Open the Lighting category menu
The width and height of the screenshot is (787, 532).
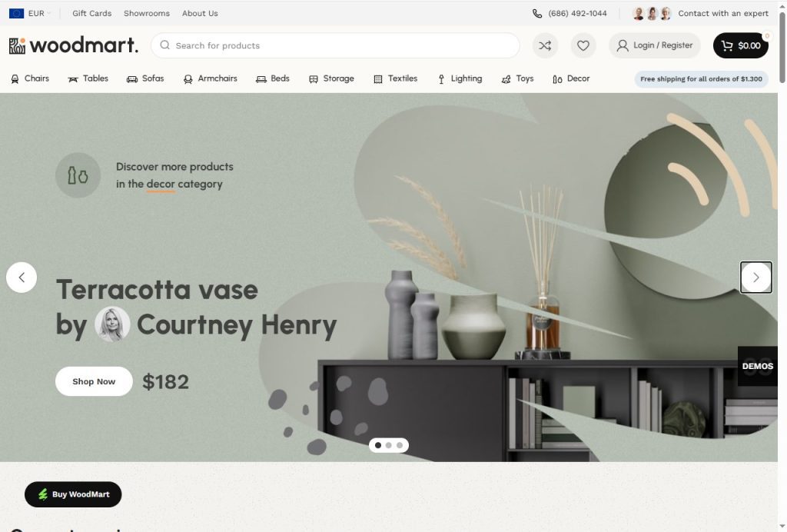(x=459, y=78)
